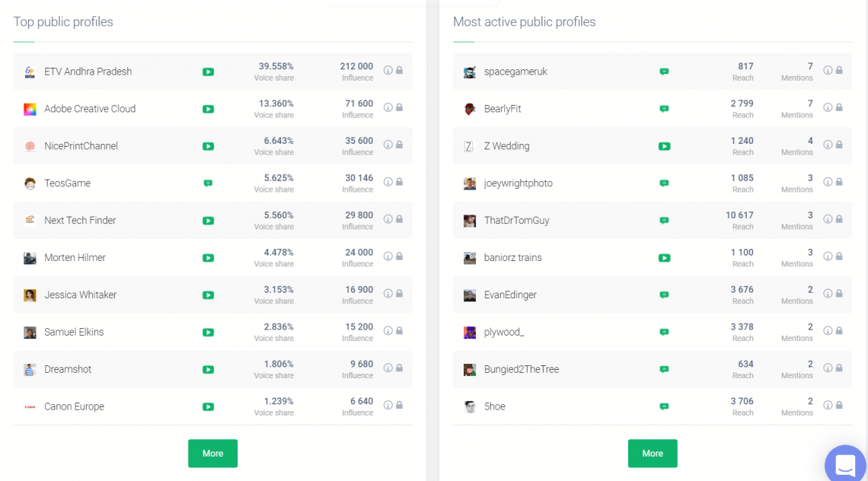The image size is (868, 481).
Task: Click lock icon in 5hoe row
Action: (839, 405)
